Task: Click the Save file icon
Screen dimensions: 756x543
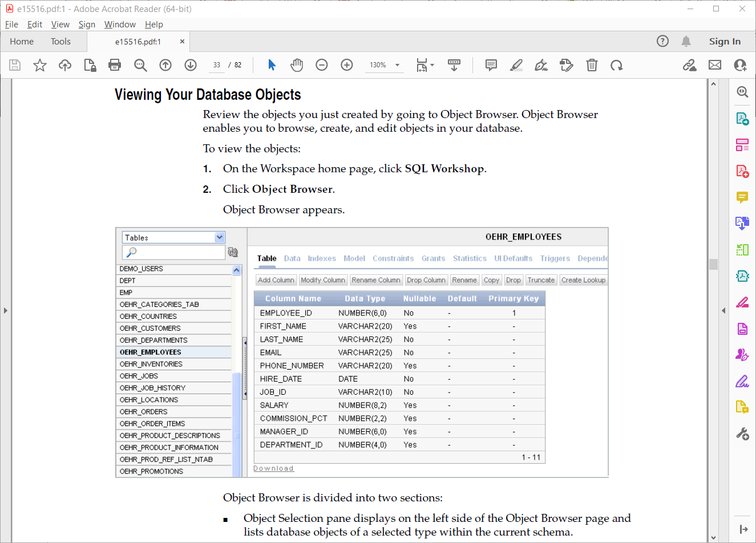Action: (x=15, y=65)
